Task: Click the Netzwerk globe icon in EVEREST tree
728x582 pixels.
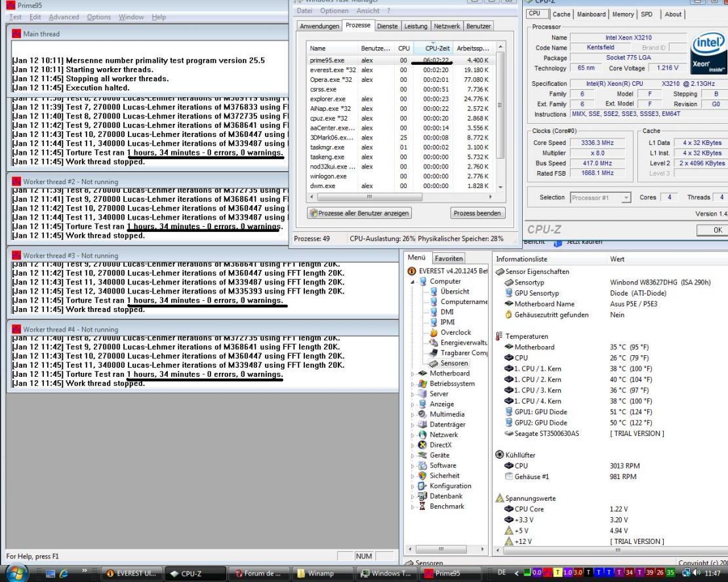Action: [x=422, y=435]
